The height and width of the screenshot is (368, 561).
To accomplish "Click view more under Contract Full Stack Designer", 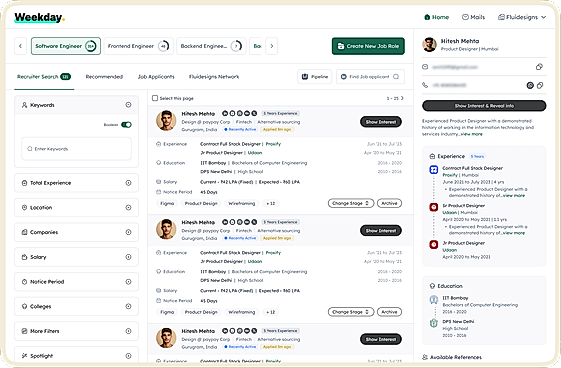I will tap(514, 195).
